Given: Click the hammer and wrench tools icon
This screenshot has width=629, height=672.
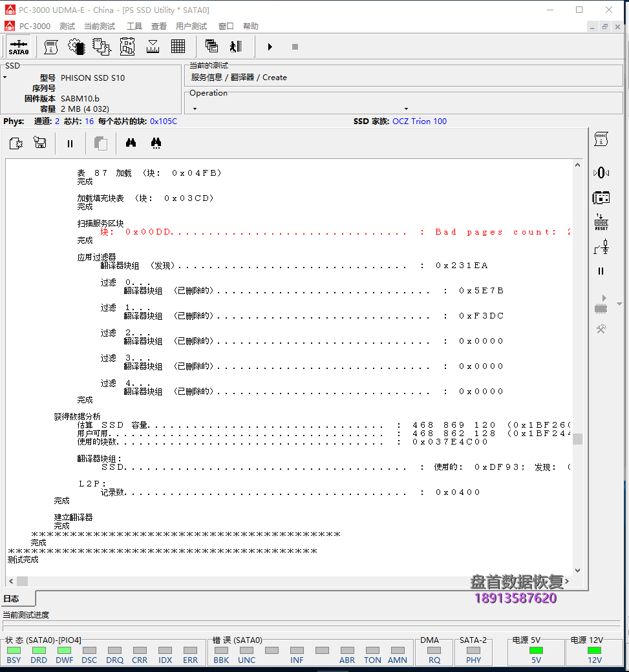Looking at the screenshot, I should coord(601,329).
